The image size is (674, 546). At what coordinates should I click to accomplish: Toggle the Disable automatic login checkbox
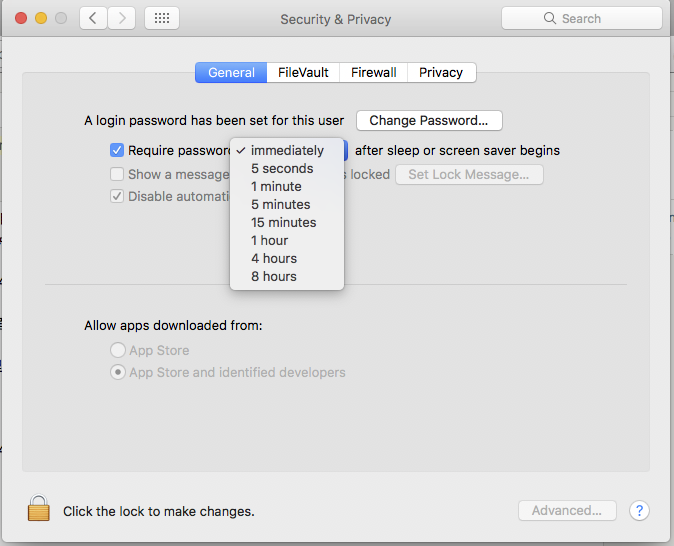pos(117,196)
